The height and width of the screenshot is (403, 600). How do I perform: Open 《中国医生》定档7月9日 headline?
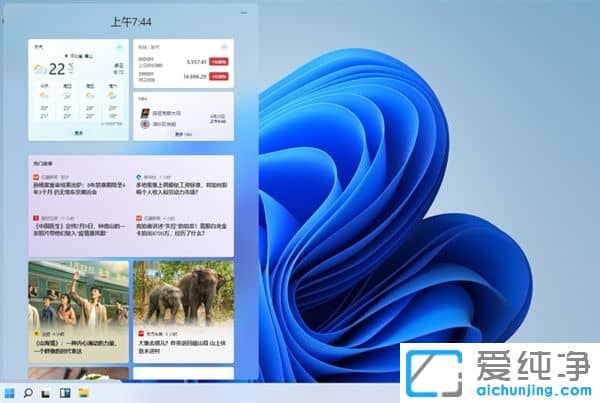pyautogui.click(x=79, y=229)
